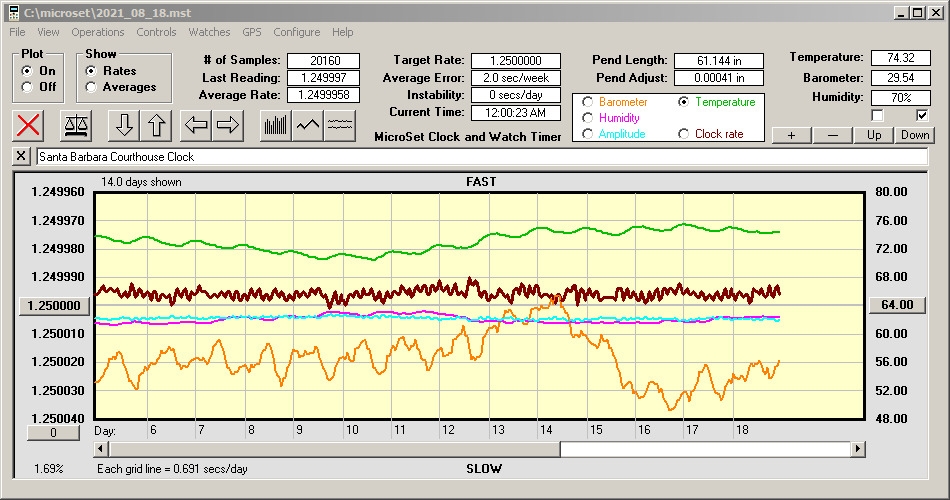Click the Pend Length field
This screenshot has width=950, height=500.
[x=719, y=61]
